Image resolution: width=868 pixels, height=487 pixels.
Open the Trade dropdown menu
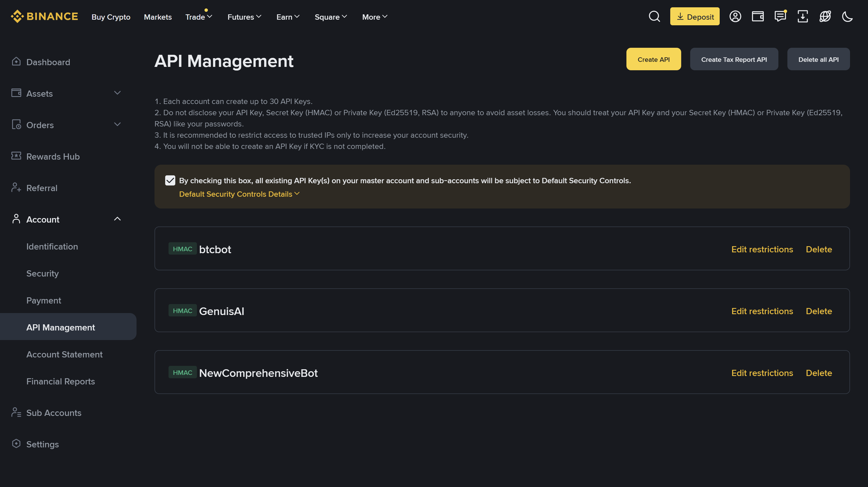click(x=199, y=17)
